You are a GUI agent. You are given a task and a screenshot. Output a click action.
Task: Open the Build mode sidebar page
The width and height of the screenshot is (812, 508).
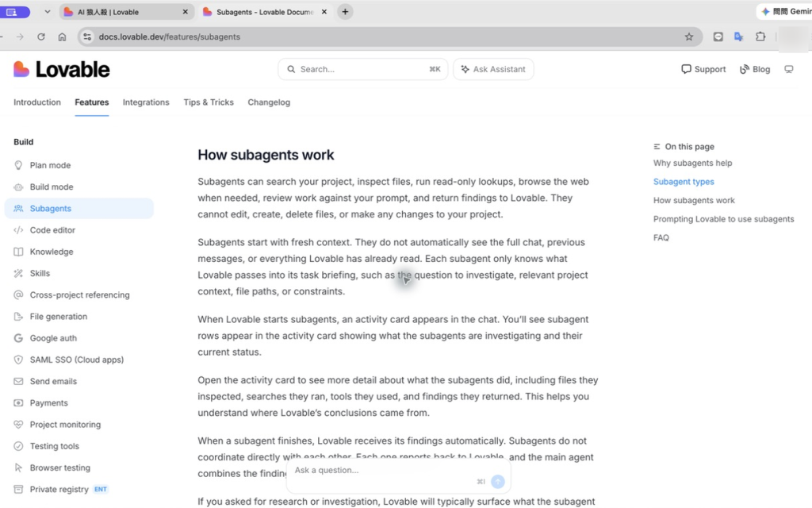(x=52, y=187)
